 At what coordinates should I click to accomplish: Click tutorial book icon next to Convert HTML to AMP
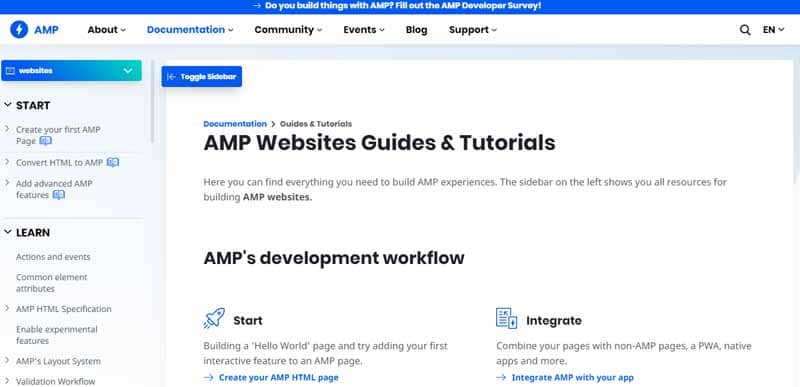point(113,163)
